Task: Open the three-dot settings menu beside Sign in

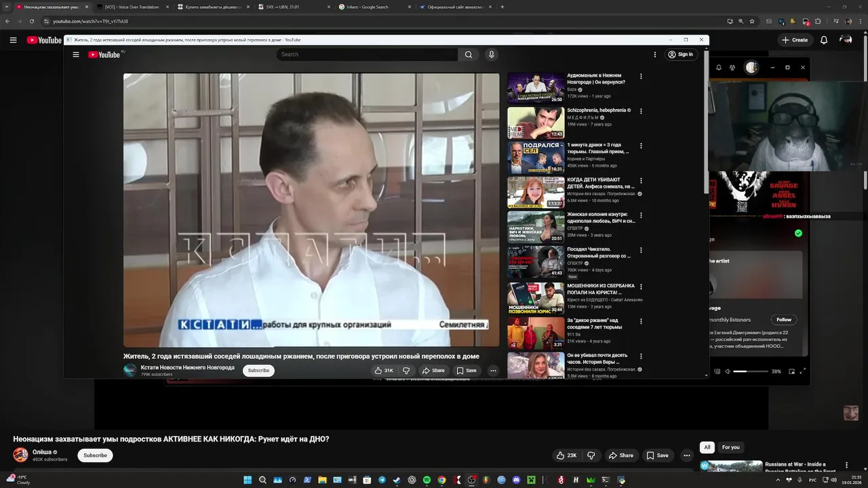Action: [x=655, y=54]
